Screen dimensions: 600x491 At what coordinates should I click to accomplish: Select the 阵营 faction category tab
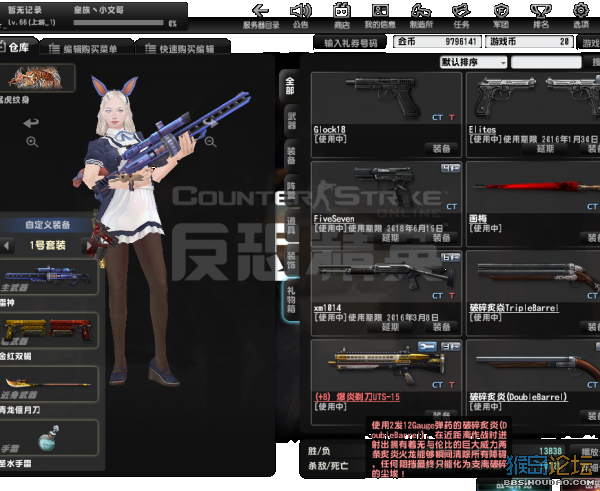291,191
